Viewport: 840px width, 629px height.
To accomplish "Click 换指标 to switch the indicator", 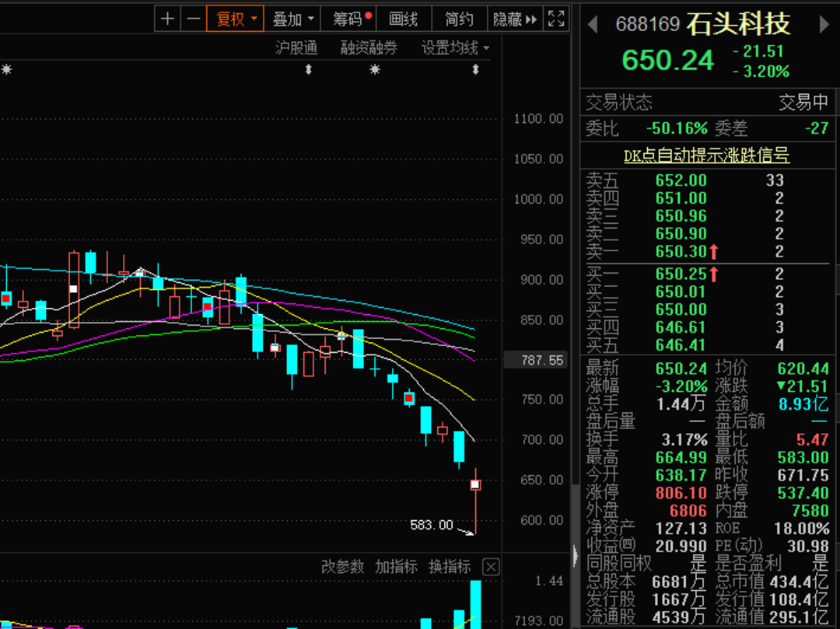I will pyautogui.click(x=450, y=566).
